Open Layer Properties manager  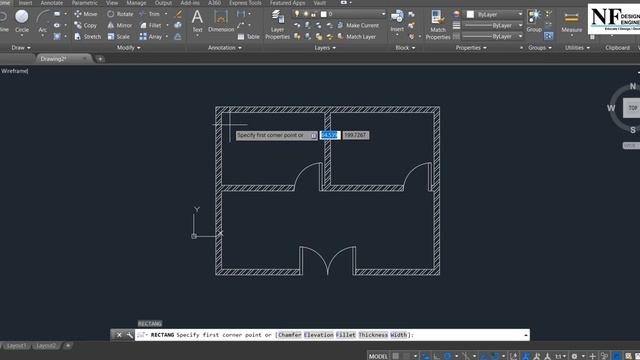pyautogui.click(x=278, y=24)
